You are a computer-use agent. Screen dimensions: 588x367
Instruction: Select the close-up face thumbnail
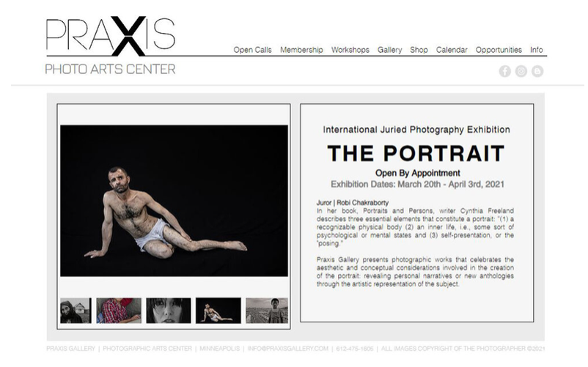click(169, 311)
